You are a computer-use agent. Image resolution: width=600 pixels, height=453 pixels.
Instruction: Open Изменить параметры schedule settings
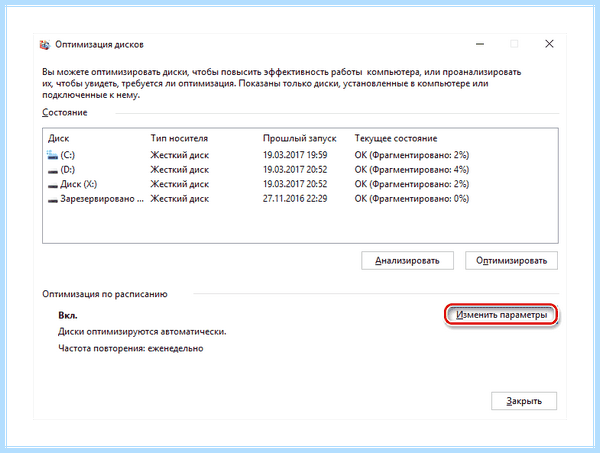coord(501,315)
